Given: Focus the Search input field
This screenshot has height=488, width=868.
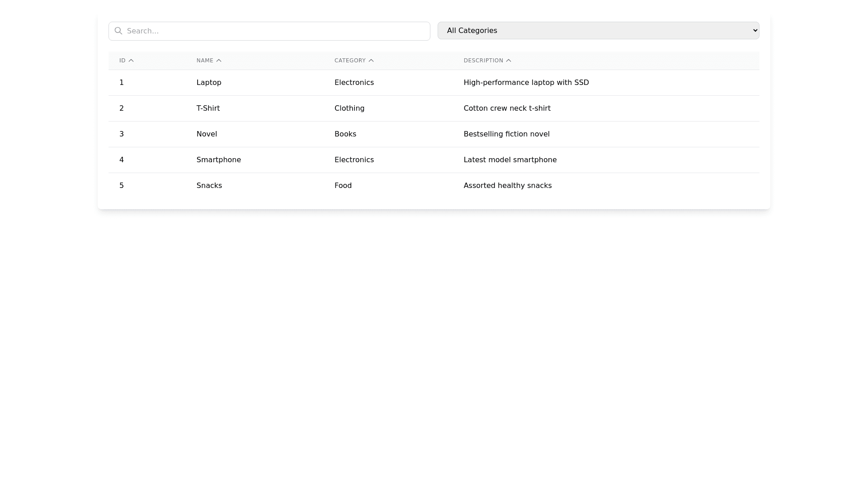Looking at the screenshot, I should (x=276, y=31).
